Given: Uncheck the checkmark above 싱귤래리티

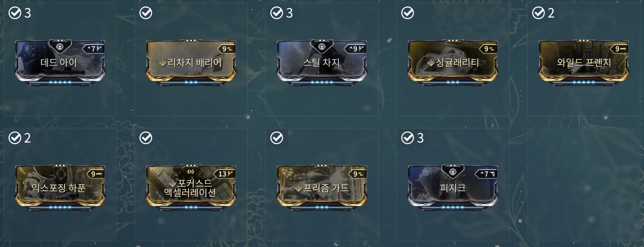Looking at the screenshot, I should (407, 13).
